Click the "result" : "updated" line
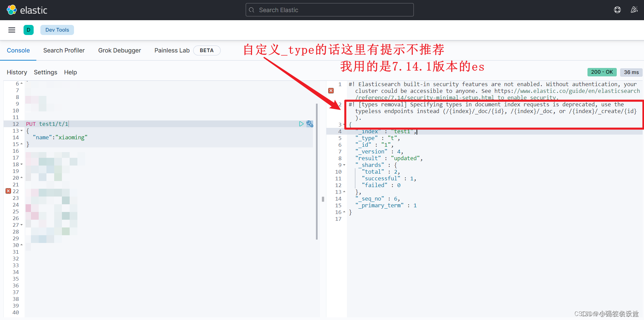 pyautogui.click(x=389, y=158)
